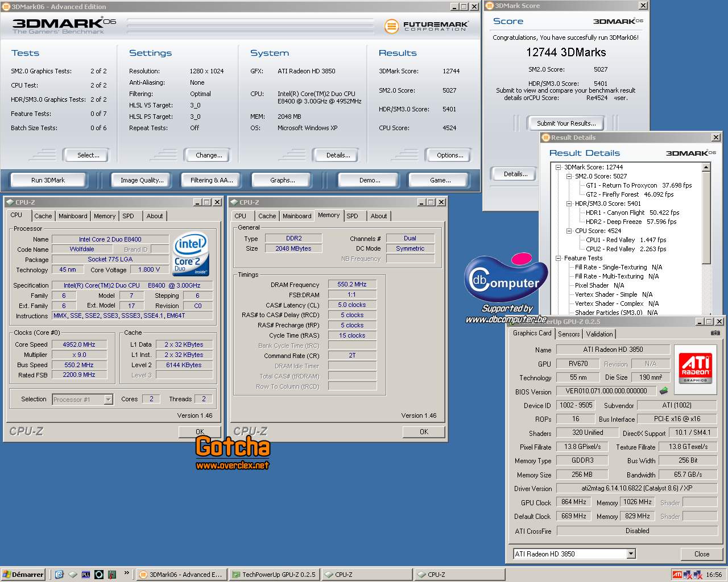728x582 pixels.
Task: Click the Close button in GPU-Z
Action: (702, 554)
